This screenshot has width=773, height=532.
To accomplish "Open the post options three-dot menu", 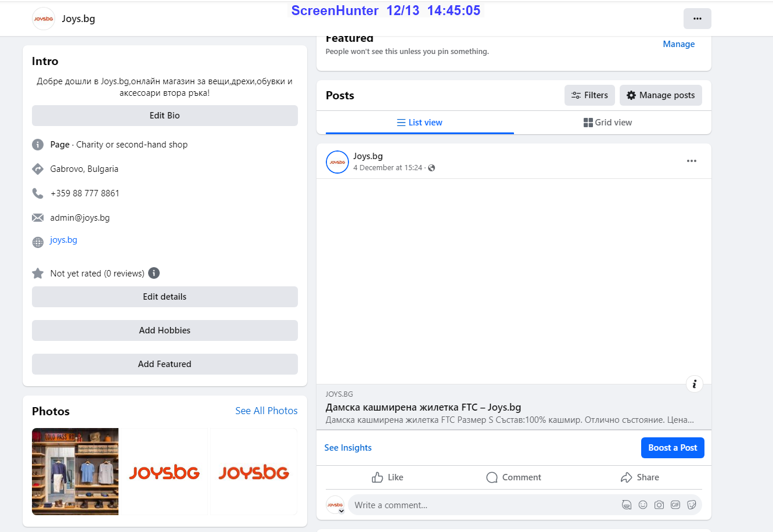I will coord(691,161).
